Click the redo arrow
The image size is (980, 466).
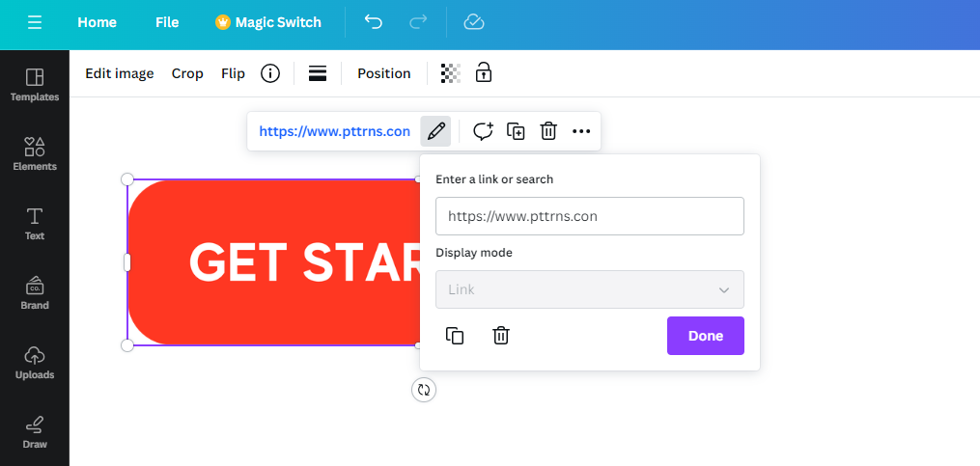pos(418,22)
